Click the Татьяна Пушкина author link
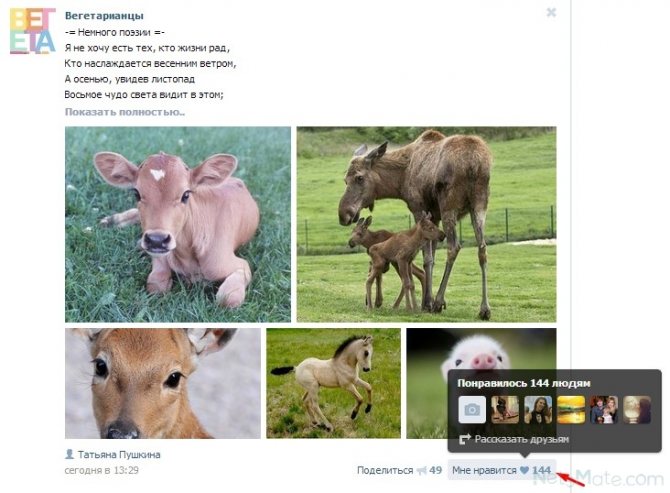Viewport: 670px width, 493px height. pos(119,455)
